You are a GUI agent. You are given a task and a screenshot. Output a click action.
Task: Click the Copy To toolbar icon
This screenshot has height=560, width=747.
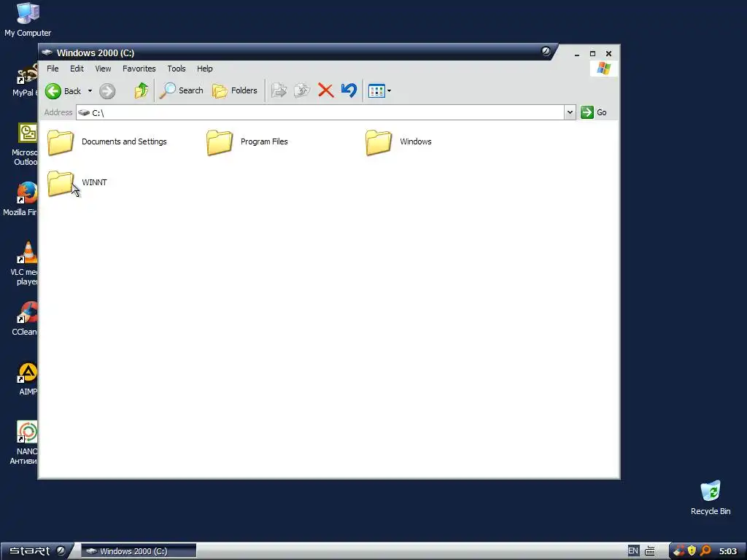(x=302, y=90)
